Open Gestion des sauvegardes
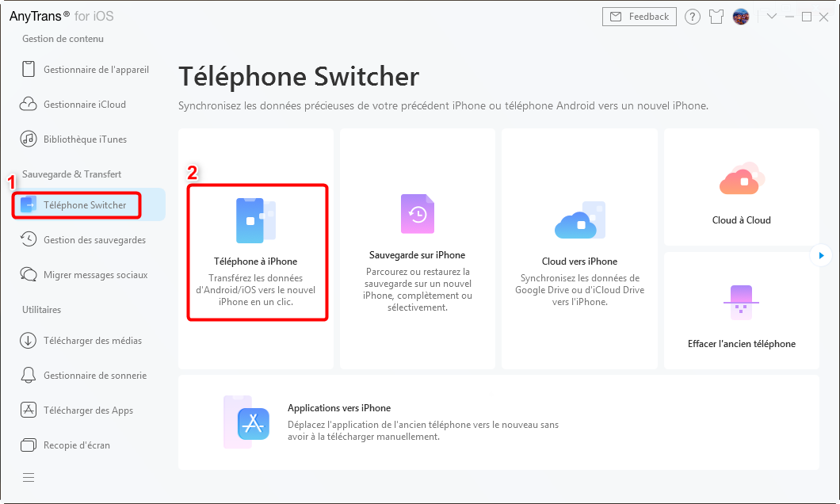This screenshot has height=504, width=840. coord(86,240)
